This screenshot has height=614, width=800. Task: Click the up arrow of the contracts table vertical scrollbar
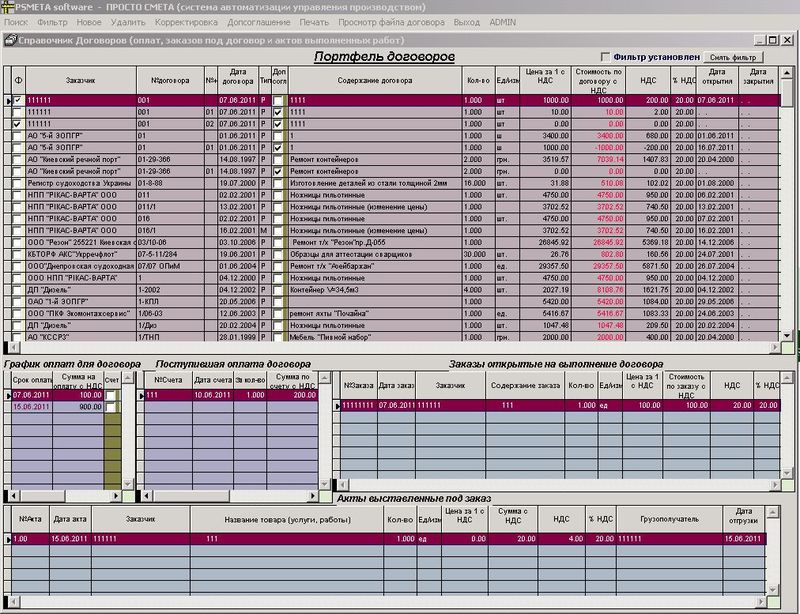pyautogui.click(x=787, y=73)
